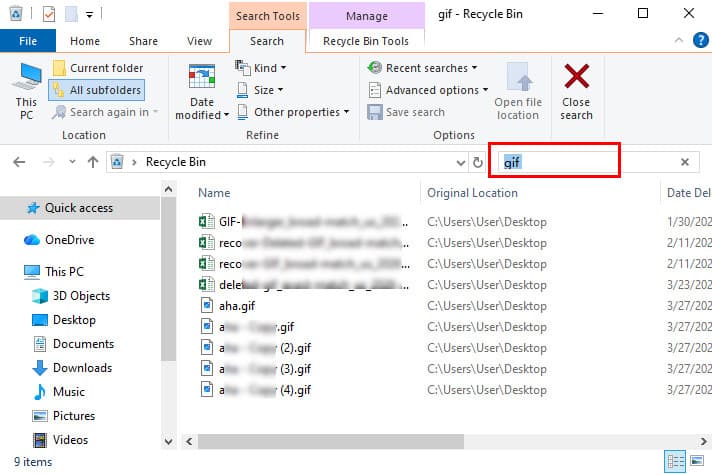Image resolution: width=712 pixels, height=474 pixels.
Task: Select file ending with (4).gif
Action: (x=255, y=390)
